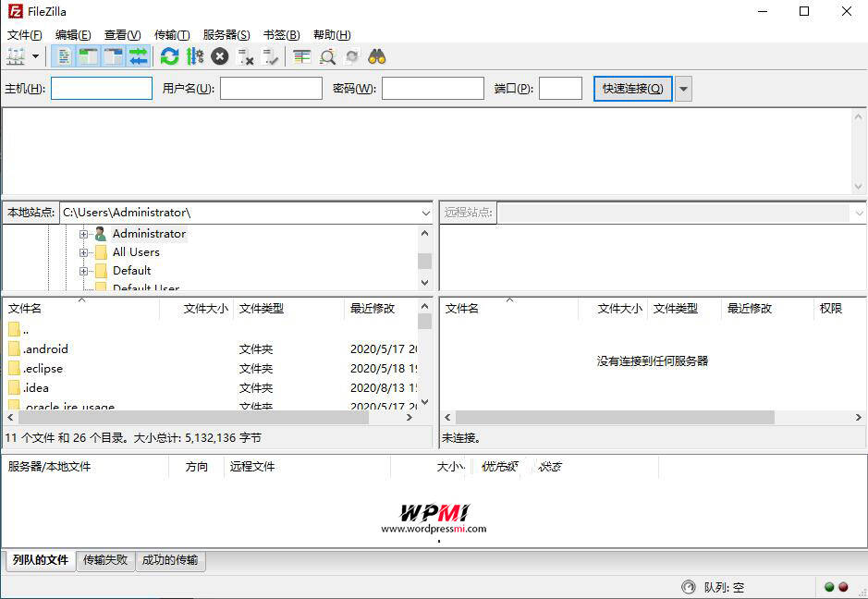Toggle the message log display
Image resolution: width=868 pixels, height=599 pixels.
[x=62, y=55]
